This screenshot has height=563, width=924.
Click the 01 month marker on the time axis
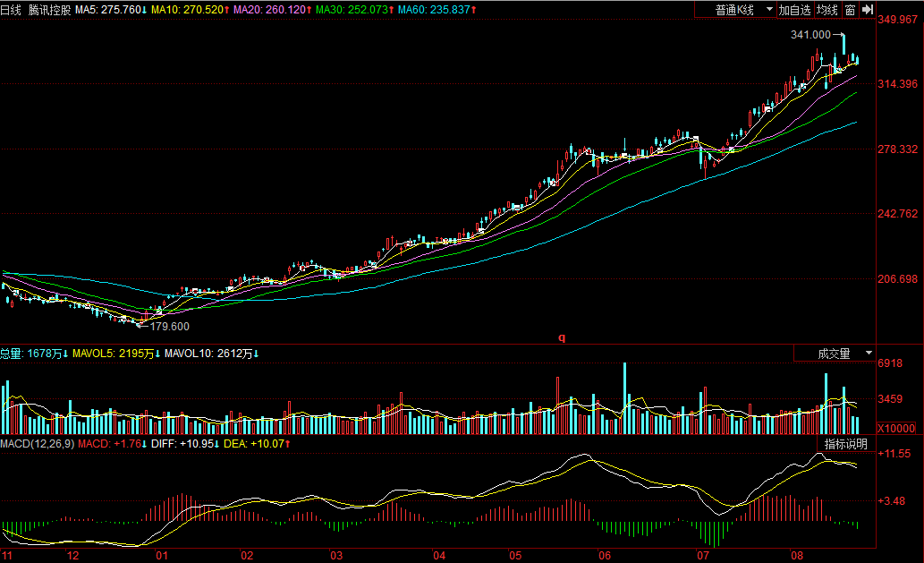click(x=162, y=555)
